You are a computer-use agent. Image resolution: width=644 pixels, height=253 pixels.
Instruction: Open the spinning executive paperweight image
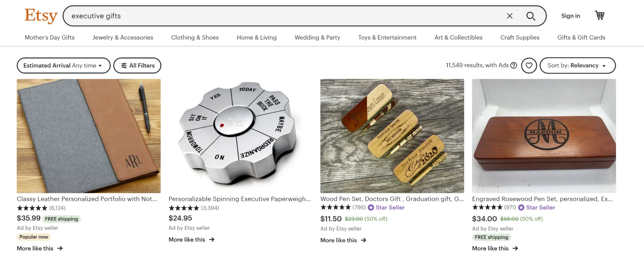click(240, 136)
